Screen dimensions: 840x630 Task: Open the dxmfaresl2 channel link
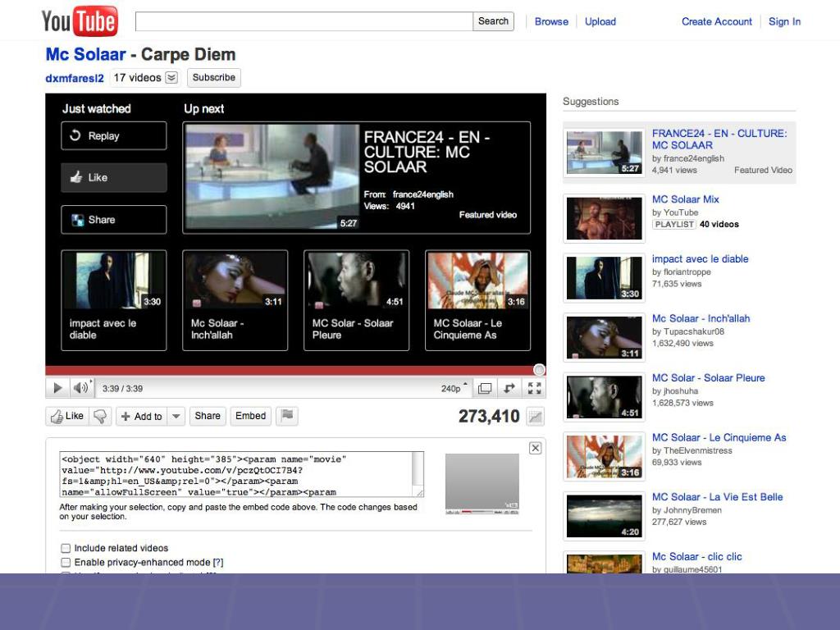pyautogui.click(x=75, y=78)
